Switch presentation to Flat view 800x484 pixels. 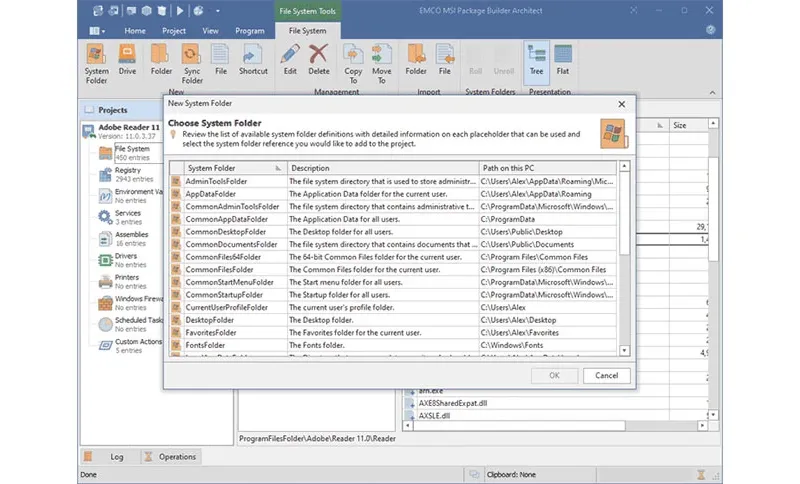tap(563, 60)
